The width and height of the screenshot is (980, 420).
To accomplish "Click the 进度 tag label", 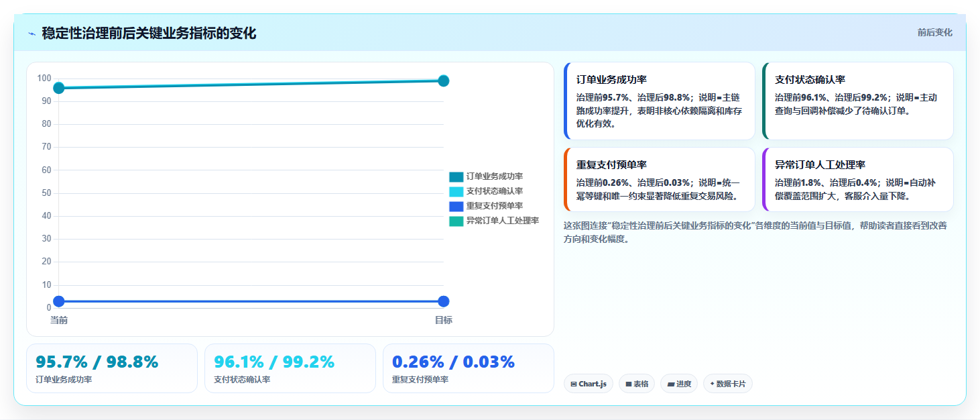I will point(684,384).
